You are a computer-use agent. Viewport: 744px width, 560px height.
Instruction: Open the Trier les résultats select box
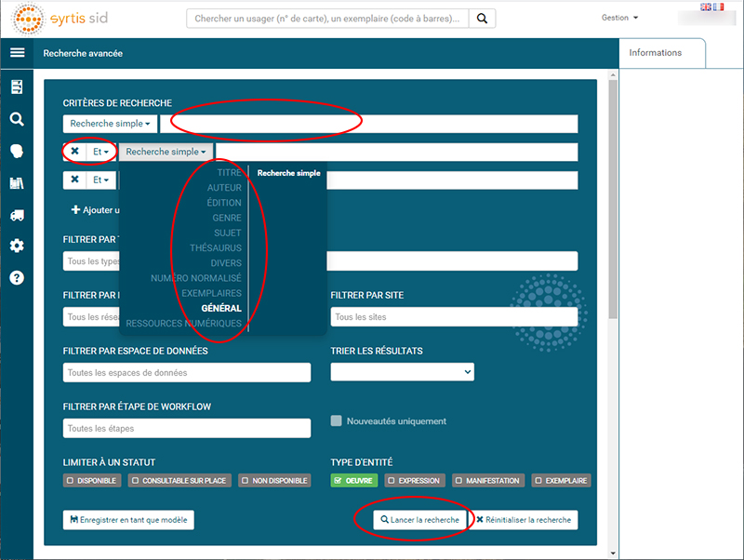tap(403, 372)
